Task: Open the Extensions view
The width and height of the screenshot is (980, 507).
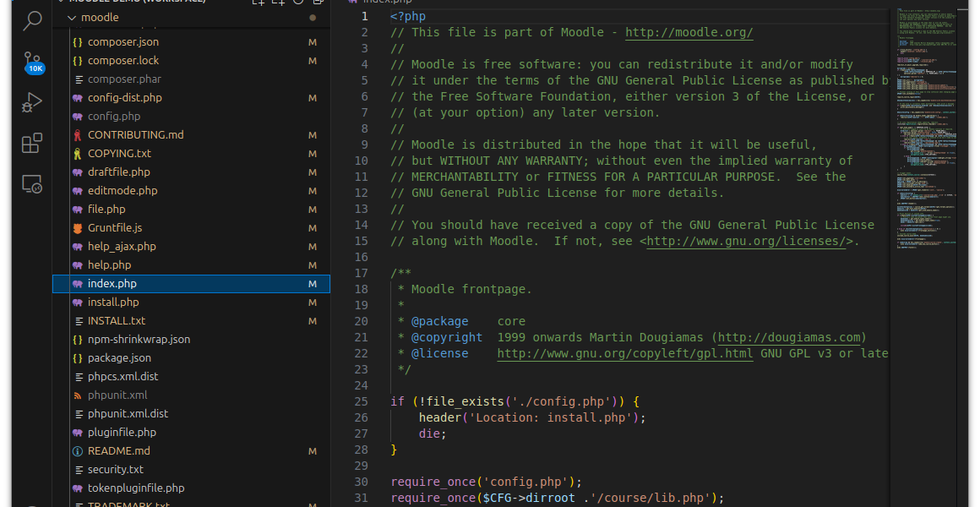Action: pyautogui.click(x=32, y=143)
